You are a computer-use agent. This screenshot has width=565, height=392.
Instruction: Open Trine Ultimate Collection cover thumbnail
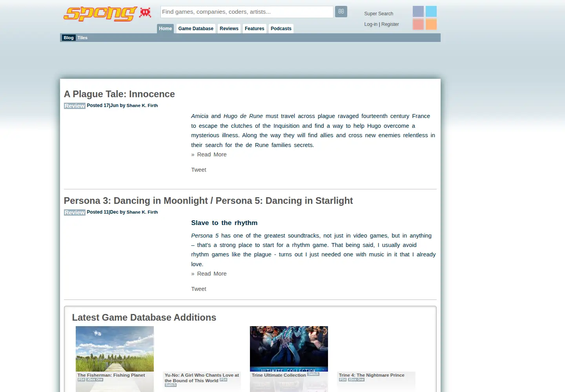(289, 349)
